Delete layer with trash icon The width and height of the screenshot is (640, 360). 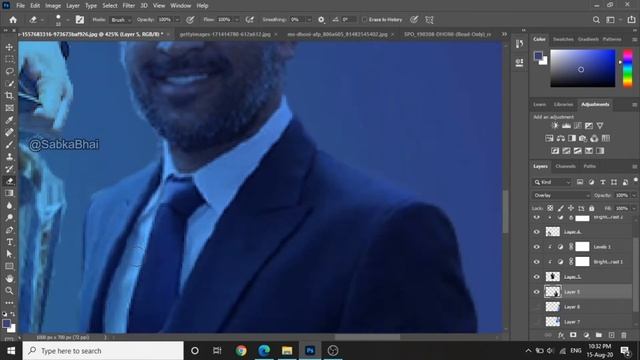624,335
